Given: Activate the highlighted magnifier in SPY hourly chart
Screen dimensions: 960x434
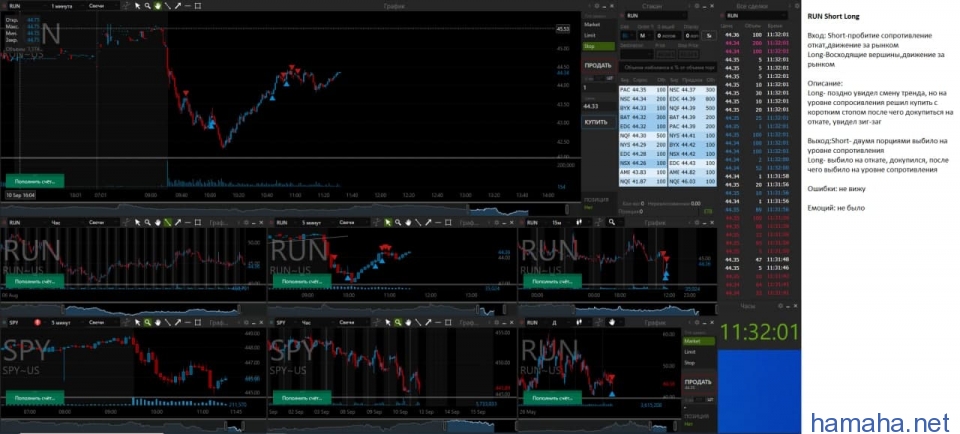Looking at the screenshot, I should coord(398,322).
